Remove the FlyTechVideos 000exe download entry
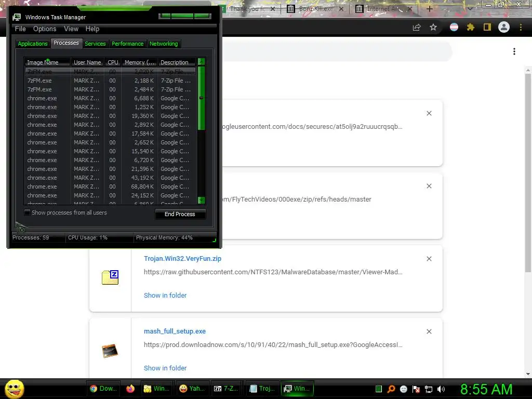The height and width of the screenshot is (399, 532). pos(429,186)
